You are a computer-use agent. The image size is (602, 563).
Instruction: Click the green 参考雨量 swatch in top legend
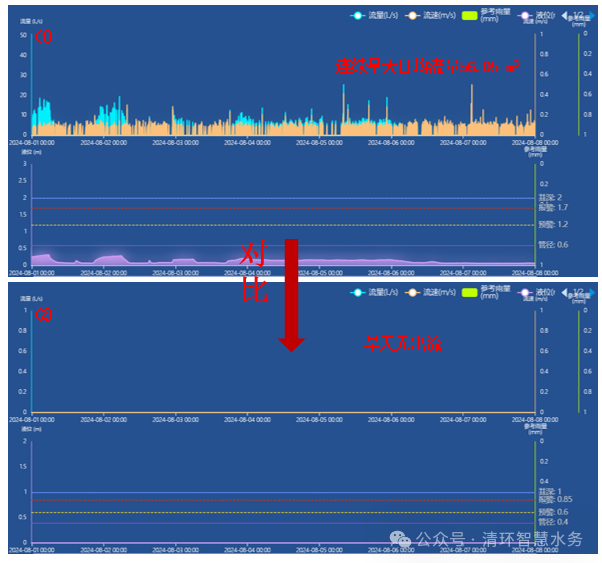[x=468, y=15]
